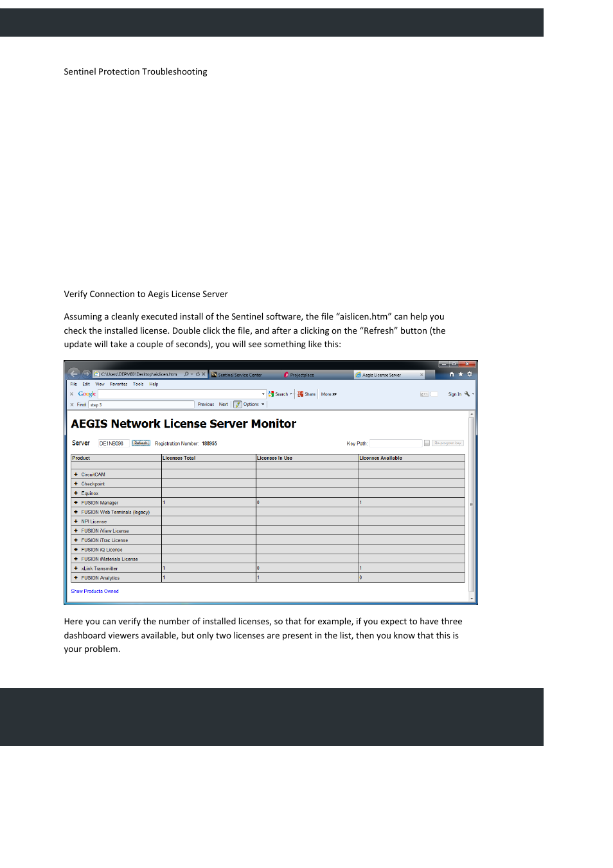Expand the Checkpoint product row
This screenshot has width=613, height=868.
point(76,484)
